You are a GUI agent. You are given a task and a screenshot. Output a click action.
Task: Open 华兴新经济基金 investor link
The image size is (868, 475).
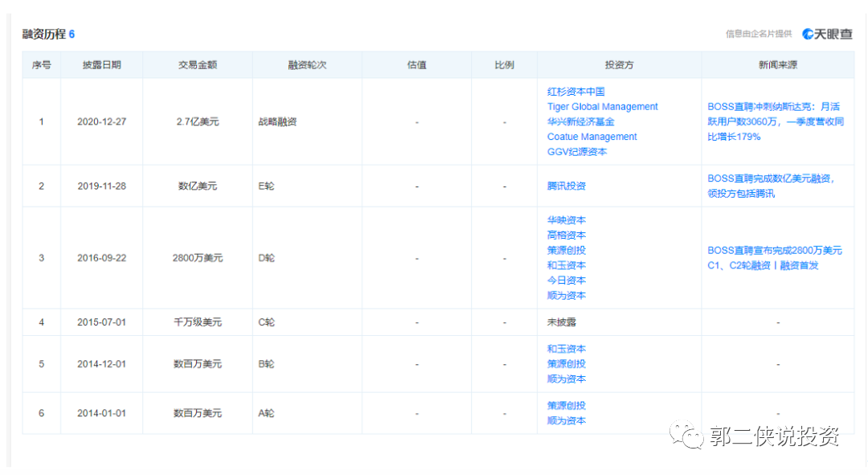click(x=581, y=122)
